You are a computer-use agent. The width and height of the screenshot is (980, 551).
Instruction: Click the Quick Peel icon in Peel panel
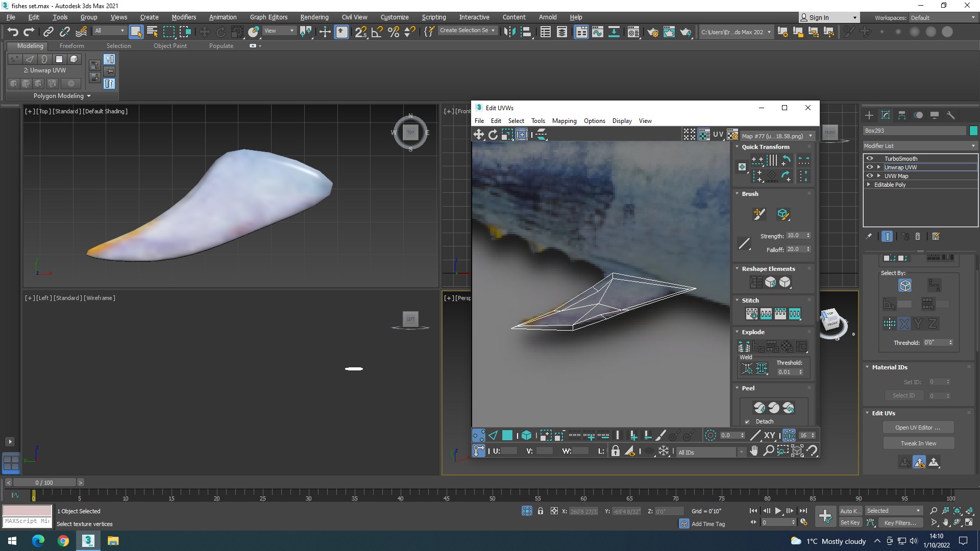click(x=759, y=408)
